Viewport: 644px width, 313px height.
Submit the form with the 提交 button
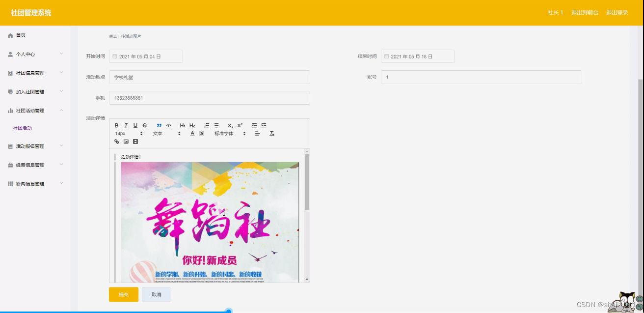123,294
